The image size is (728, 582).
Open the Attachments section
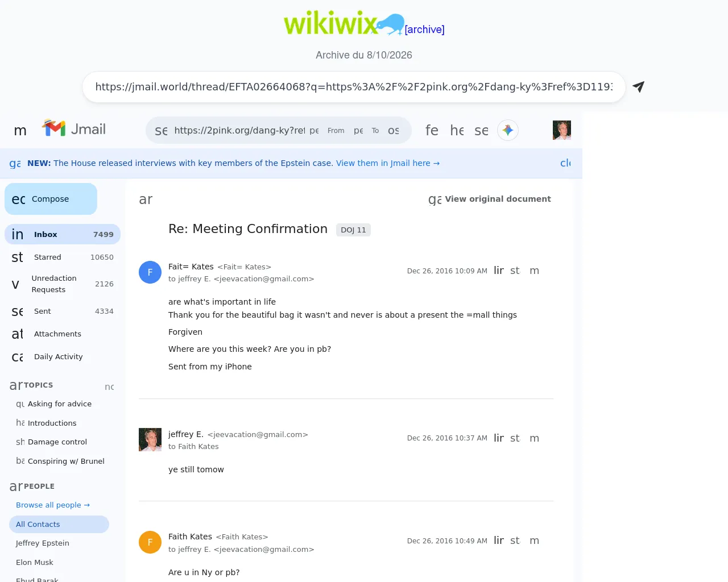click(x=63, y=334)
